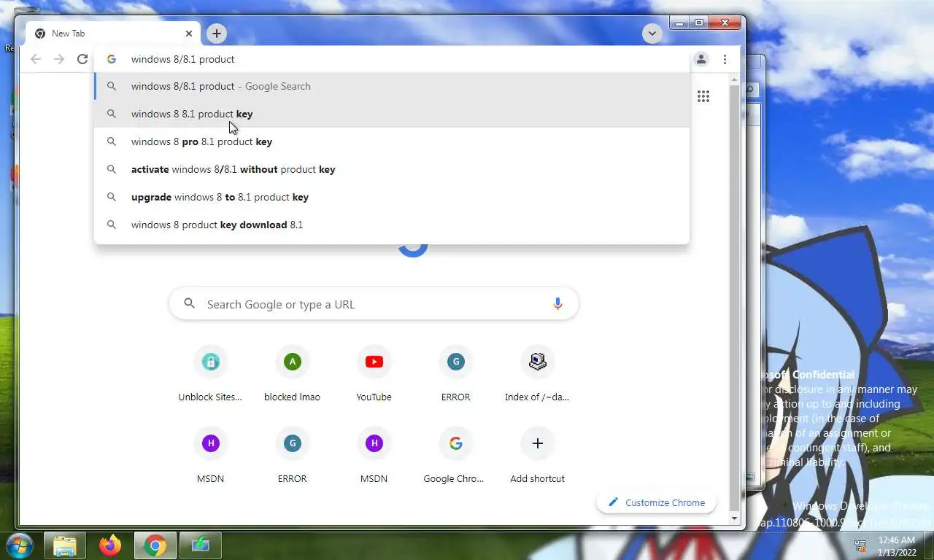Click the voice search microphone
Screen dimensions: 934x560
coord(557,304)
